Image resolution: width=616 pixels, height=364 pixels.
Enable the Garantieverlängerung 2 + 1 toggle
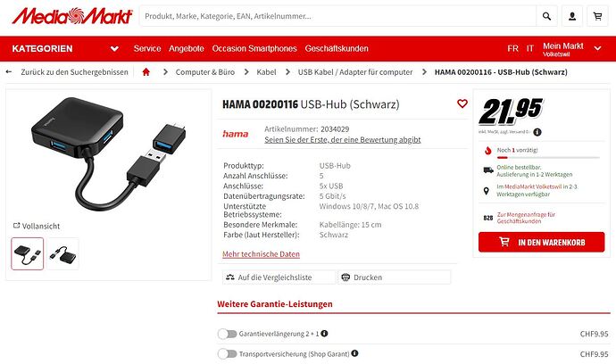coord(227,334)
